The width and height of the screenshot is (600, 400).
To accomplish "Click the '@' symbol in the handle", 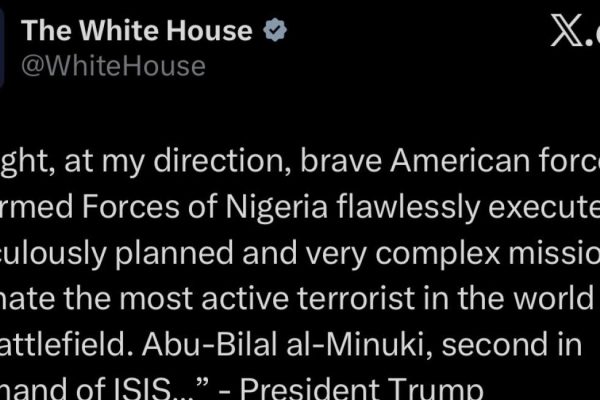I will pyautogui.click(x=33, y=67).
